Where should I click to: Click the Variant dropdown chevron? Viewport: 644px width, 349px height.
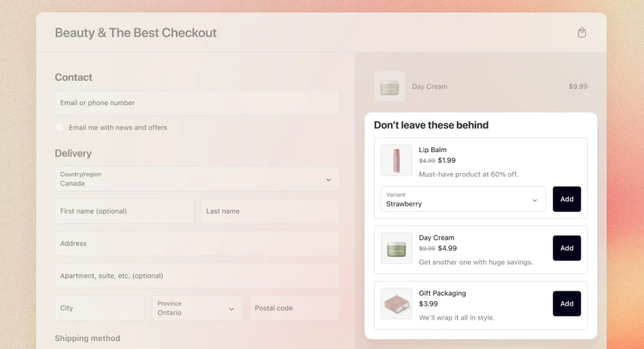[535, 201]
